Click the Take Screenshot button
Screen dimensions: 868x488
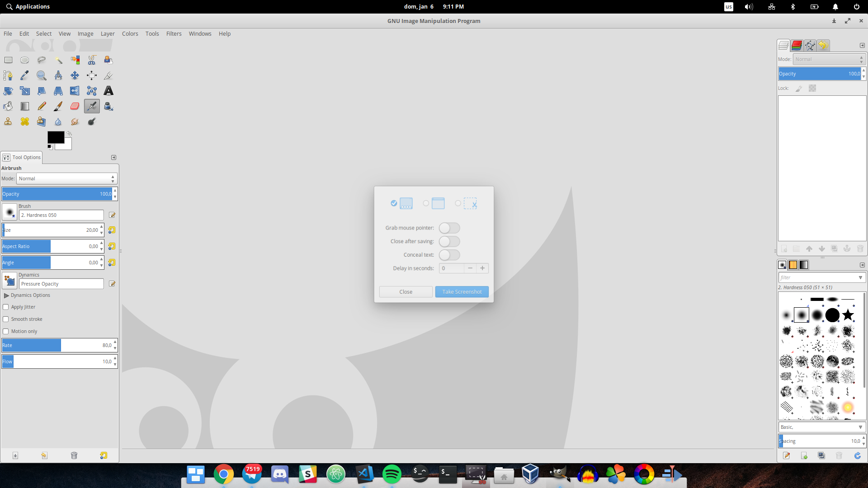[x=462, y=292]
